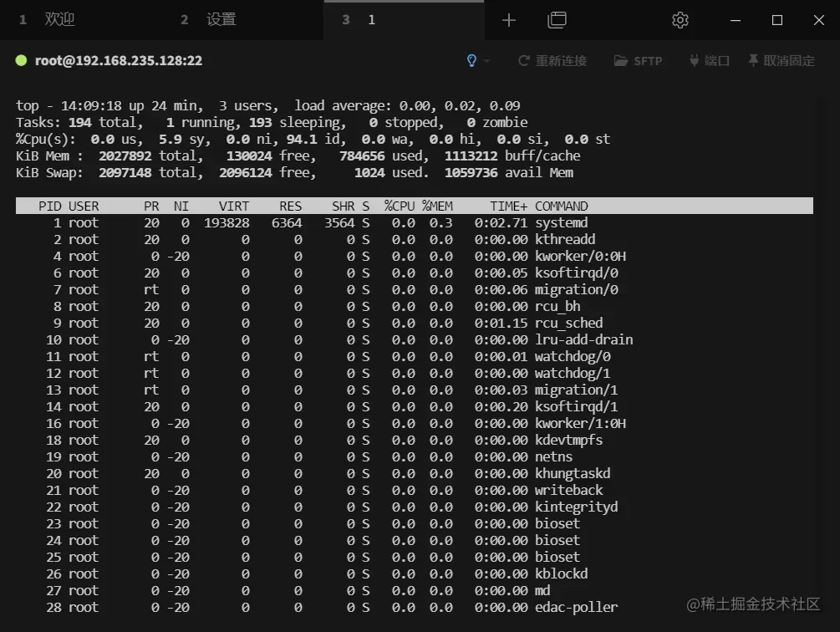Select the rcu_sched process name
This screenshot has height=632, width=840.
[x=569, y=323]
